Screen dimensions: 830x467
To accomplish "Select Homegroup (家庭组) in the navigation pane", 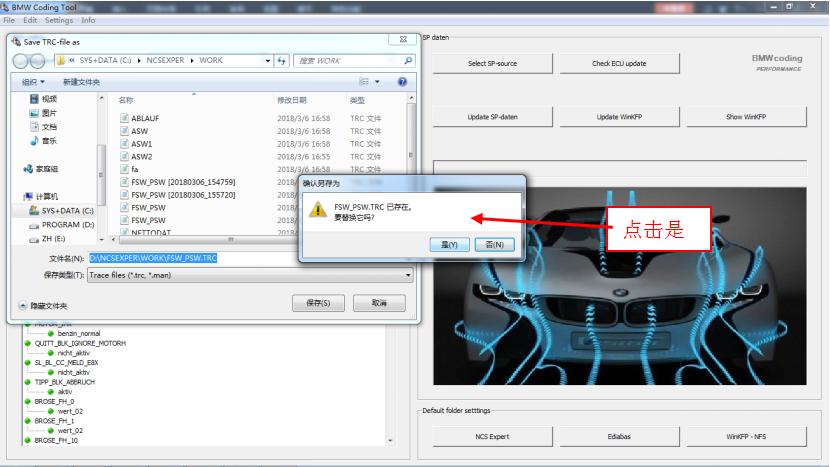I will [x=41, y=169].
